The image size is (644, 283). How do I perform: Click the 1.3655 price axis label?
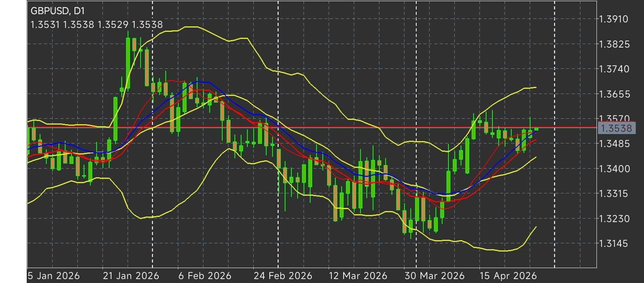[615, 94]
